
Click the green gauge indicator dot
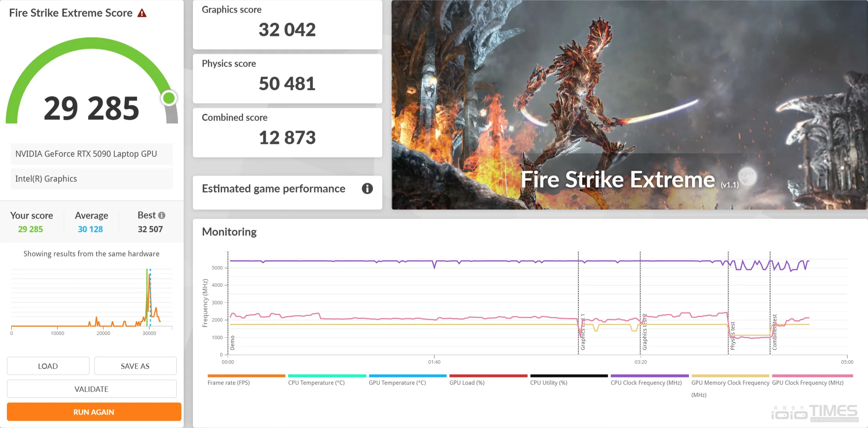pyautogui.click(x=169, y=98)
